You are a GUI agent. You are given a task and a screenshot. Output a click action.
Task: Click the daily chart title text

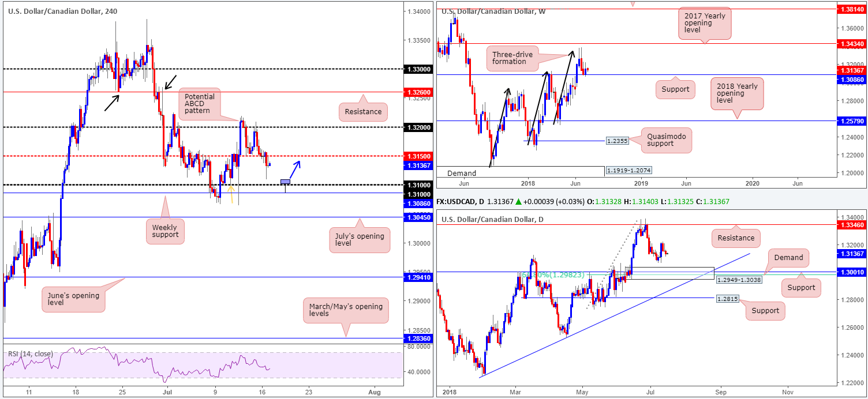(x=492, y=219)
